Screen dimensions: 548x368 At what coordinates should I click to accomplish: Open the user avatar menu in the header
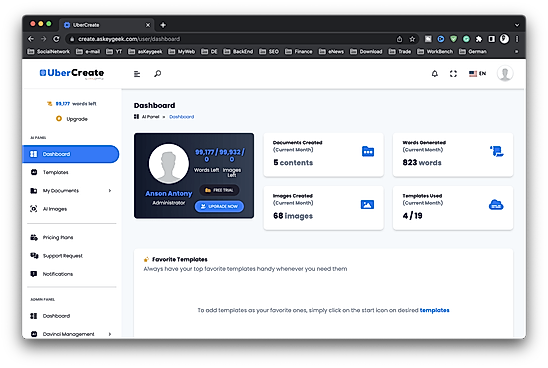pyautogui.click(x=505, y=73)
